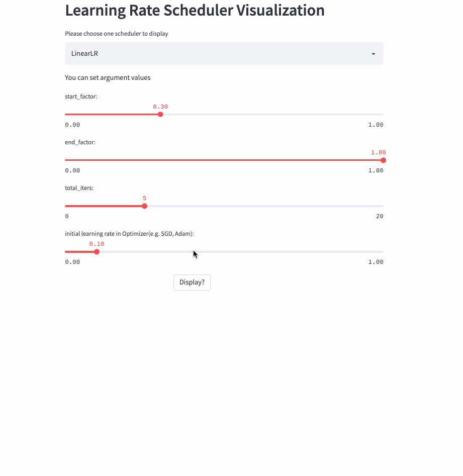Image resolution: width=463 pixels, height=476 pixels.
Task: Click the 'Please choose one scheduler to display' label
Action: tap(116, 34)
